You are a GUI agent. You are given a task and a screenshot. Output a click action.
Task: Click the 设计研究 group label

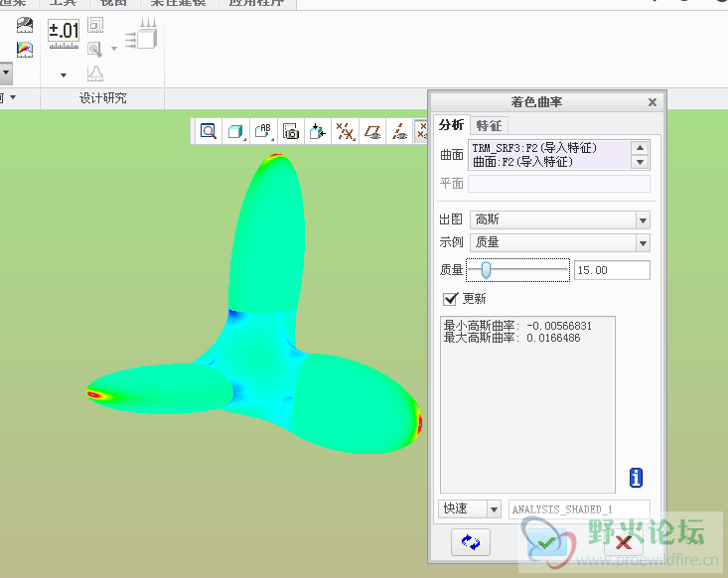102,98
